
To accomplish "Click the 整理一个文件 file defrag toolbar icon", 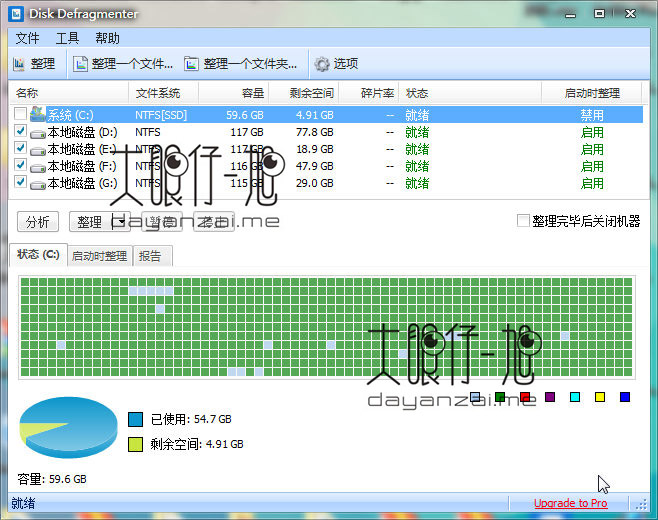I will (80, 64).
